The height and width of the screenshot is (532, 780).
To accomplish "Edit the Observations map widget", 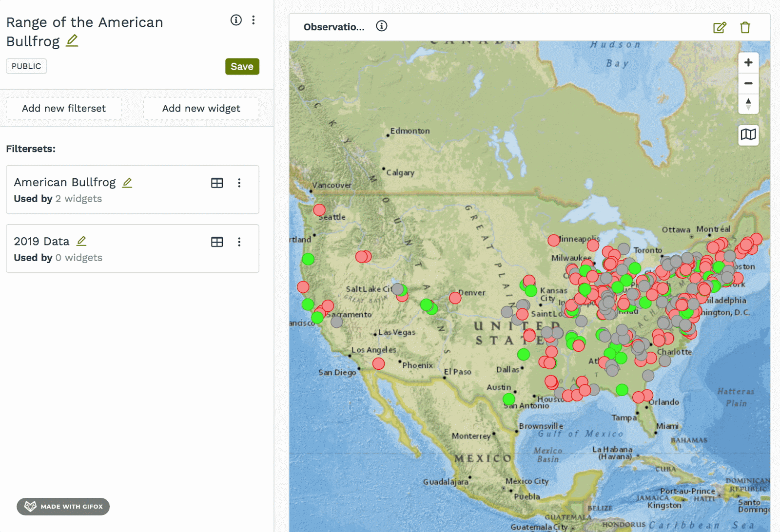I will pyautogui.click(x=720, y=27).
